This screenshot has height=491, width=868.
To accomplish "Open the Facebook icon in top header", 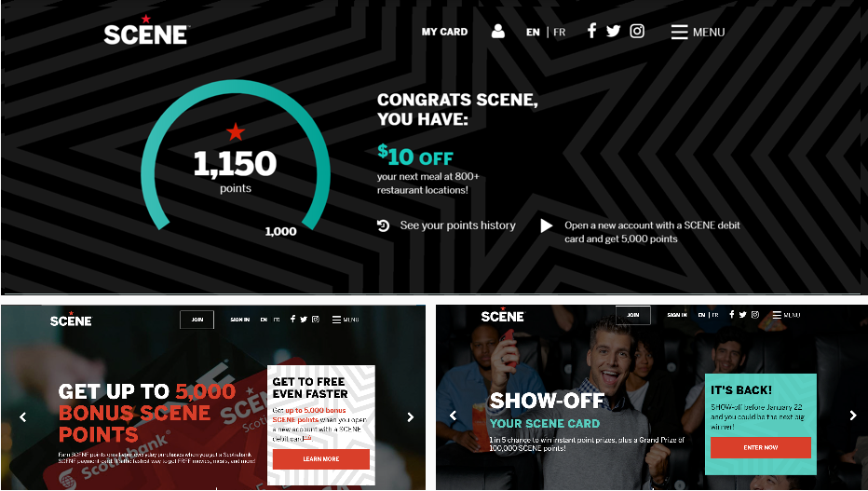I will [591, 31].
